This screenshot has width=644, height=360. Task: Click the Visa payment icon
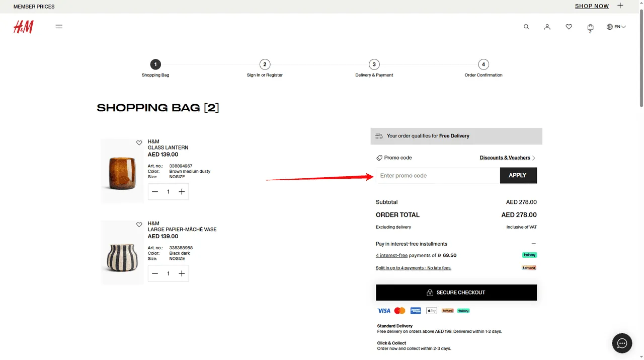tap(384, 311)
